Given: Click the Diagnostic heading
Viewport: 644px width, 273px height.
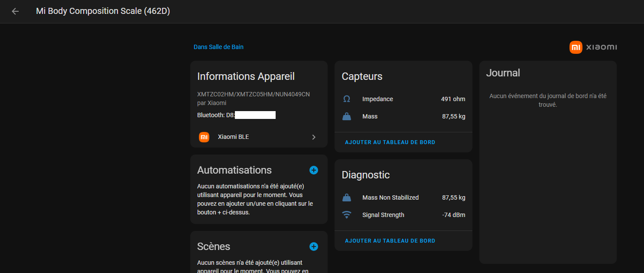Looking at the screenshot, I should coord(366,175).
